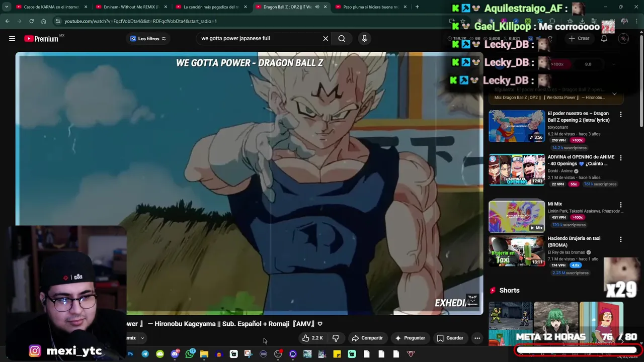
Task: Open El Rey de las bromas channel
Action: point(566,252)
